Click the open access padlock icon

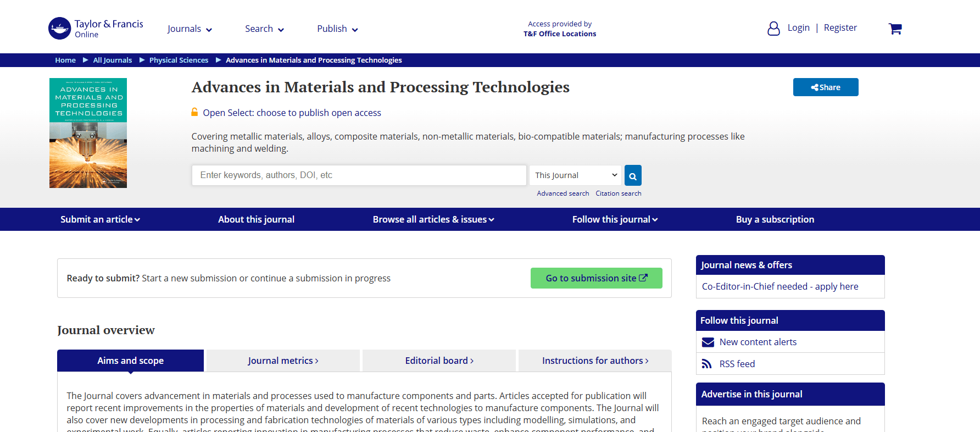click(x=194, y=112)
